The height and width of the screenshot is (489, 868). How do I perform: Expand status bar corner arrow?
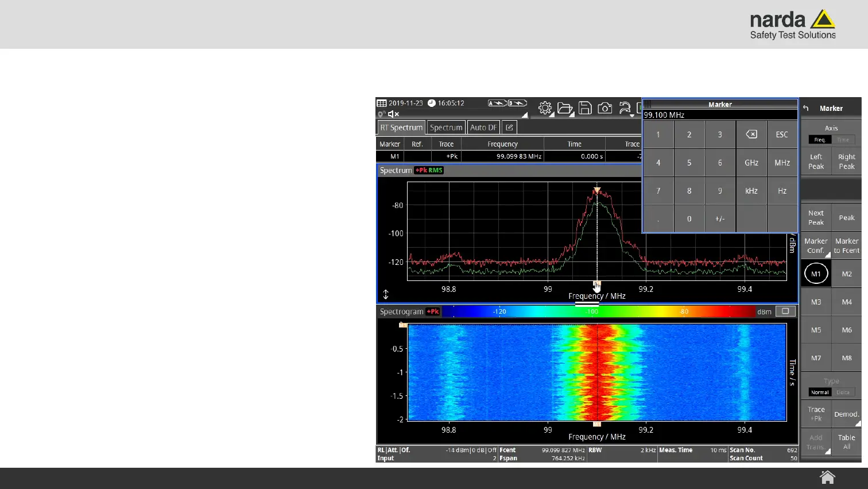tap(524, 115)
